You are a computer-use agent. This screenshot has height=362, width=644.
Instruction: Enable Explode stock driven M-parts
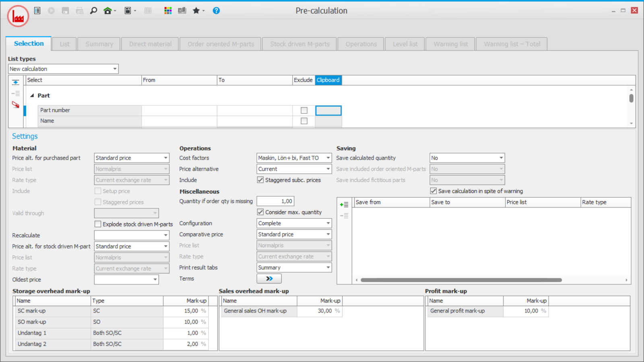[98, 224]
